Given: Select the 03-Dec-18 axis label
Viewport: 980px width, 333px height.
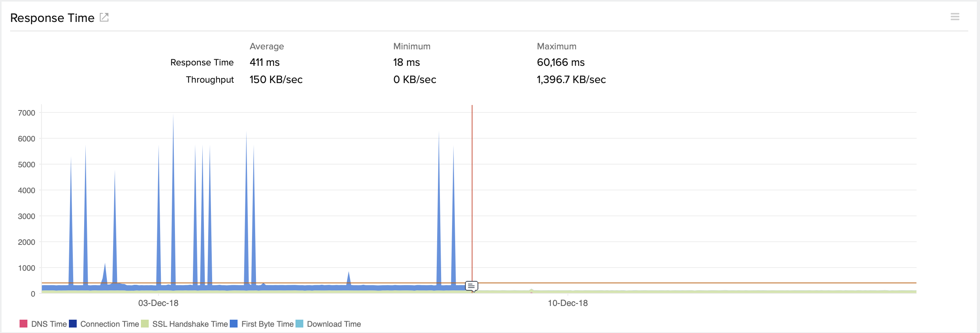Looking at the screenshot, I should coord(158,303).
